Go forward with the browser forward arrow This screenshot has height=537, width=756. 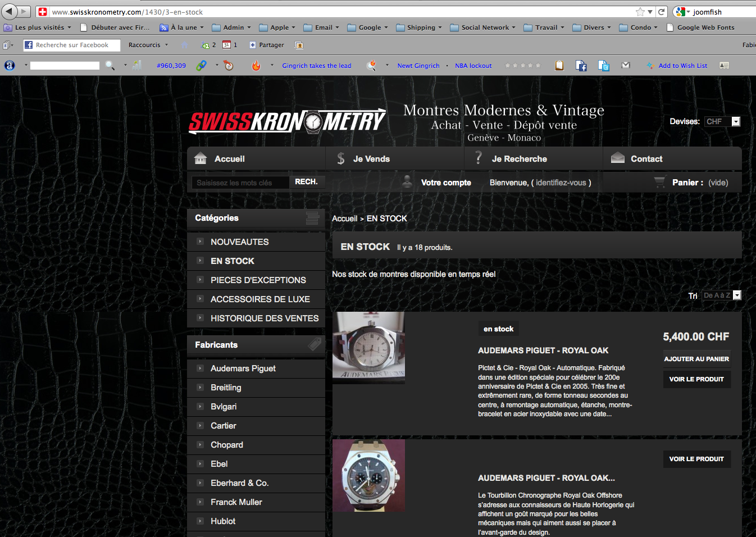(x=24, y=11)
